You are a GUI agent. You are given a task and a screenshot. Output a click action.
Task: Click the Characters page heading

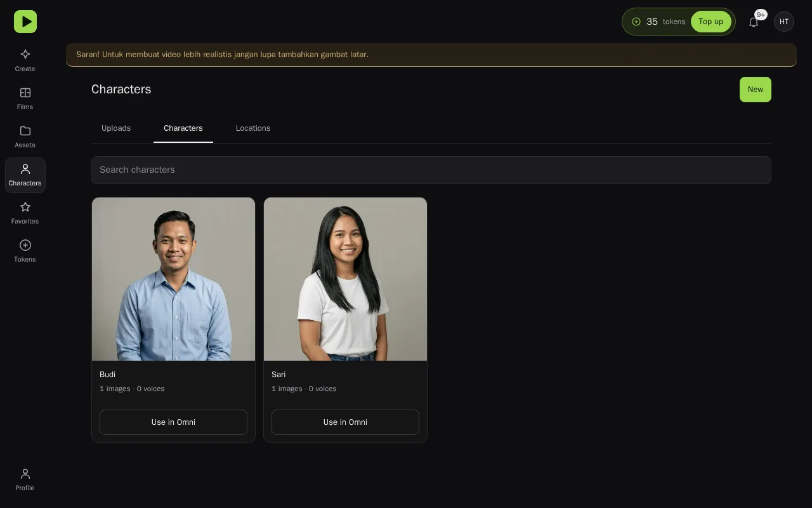pyautogui.click(x=121, y=90)
